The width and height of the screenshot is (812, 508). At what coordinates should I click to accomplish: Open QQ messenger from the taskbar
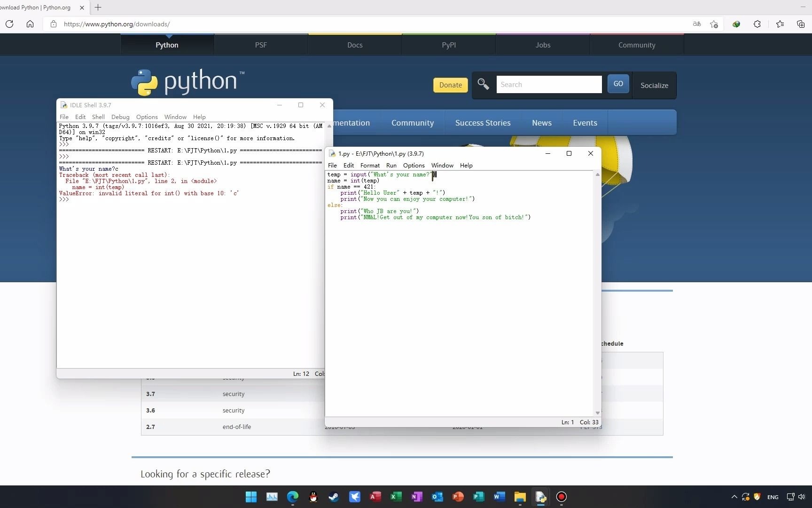[313, 497]
